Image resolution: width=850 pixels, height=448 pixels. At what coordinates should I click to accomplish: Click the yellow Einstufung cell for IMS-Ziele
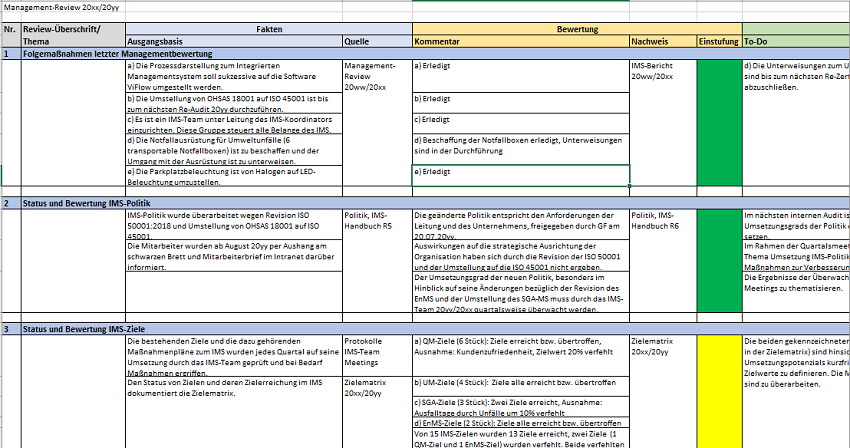pyautogui.click(x=718, y=391)
